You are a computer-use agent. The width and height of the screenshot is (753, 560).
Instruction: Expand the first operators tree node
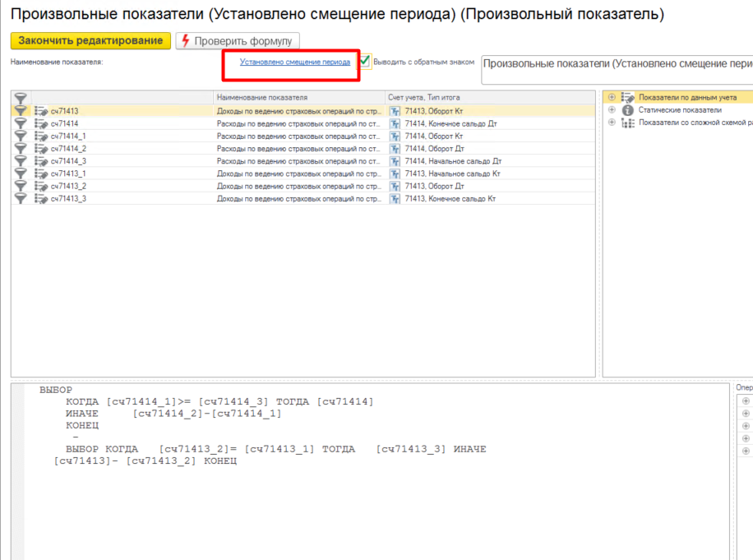pyautogui.click(x=746, y=401)
